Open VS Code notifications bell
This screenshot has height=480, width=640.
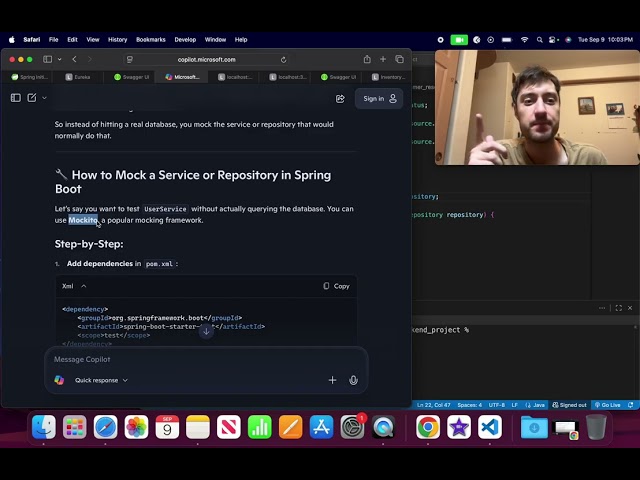tap(631, 405)
